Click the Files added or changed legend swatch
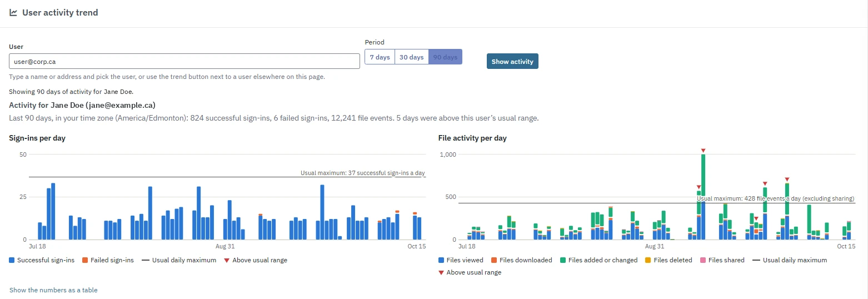868x299 pixels. [563, 260]
